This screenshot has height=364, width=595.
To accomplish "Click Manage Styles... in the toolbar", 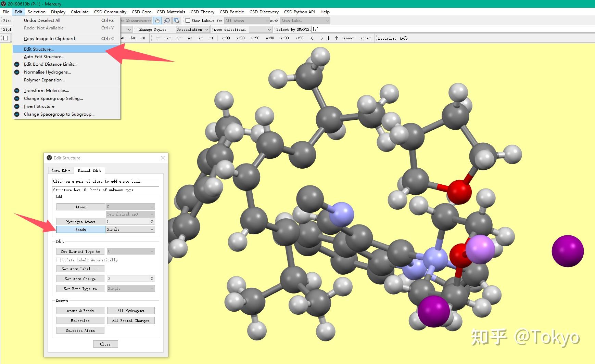I will [155, 29].
